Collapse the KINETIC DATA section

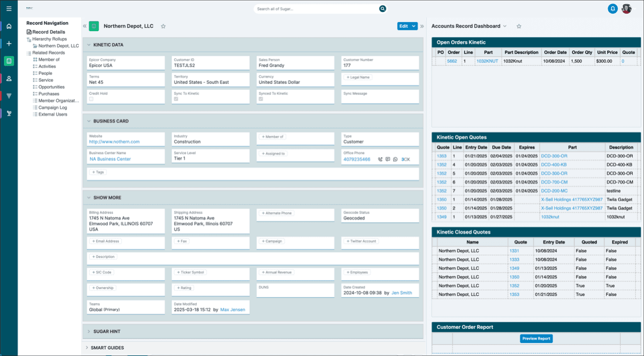pyautogui.click(x=89, y=45)
